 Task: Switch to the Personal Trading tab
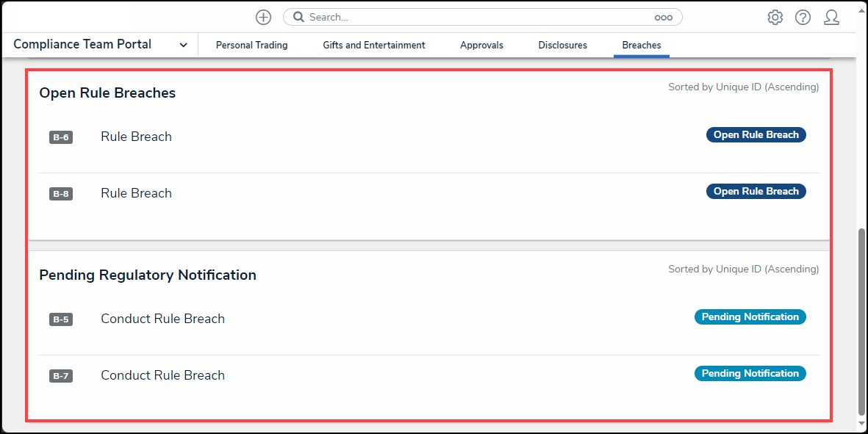[251, 45]
